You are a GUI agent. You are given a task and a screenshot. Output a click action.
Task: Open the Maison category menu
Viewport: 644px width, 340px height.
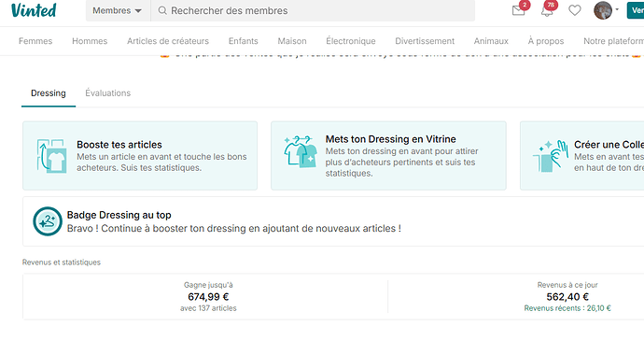tap(292, 41)
